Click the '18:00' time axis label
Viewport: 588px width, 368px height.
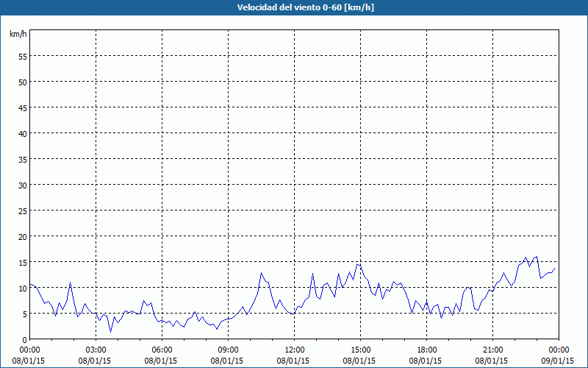point(427,350)
